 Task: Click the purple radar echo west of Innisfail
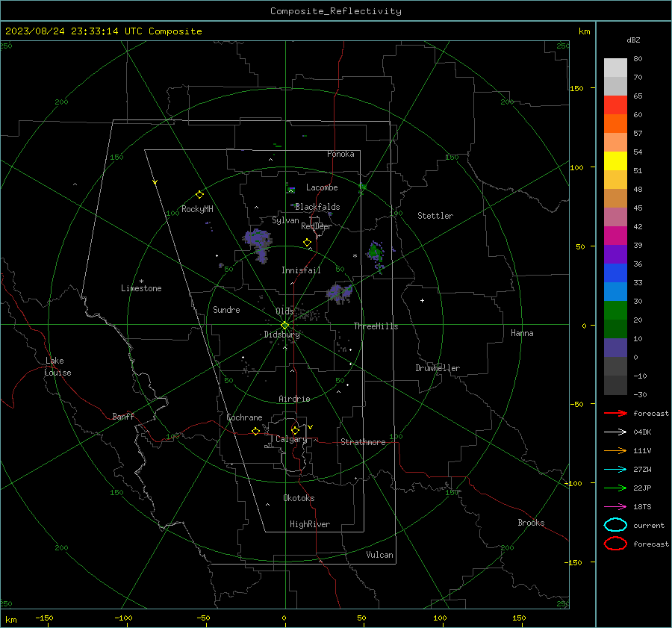tap(258, 244)
